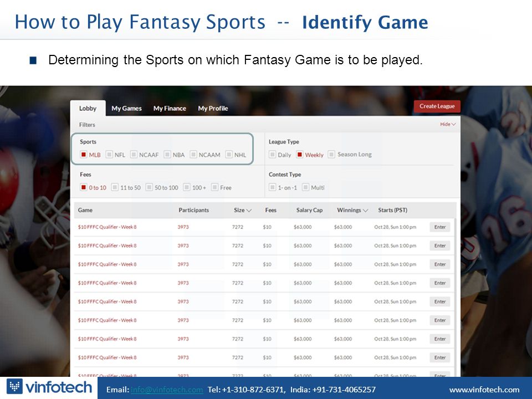Check the Daily league type checkbox
The width and height of the screenshot is (532, 399).
[x=272, y=155]
